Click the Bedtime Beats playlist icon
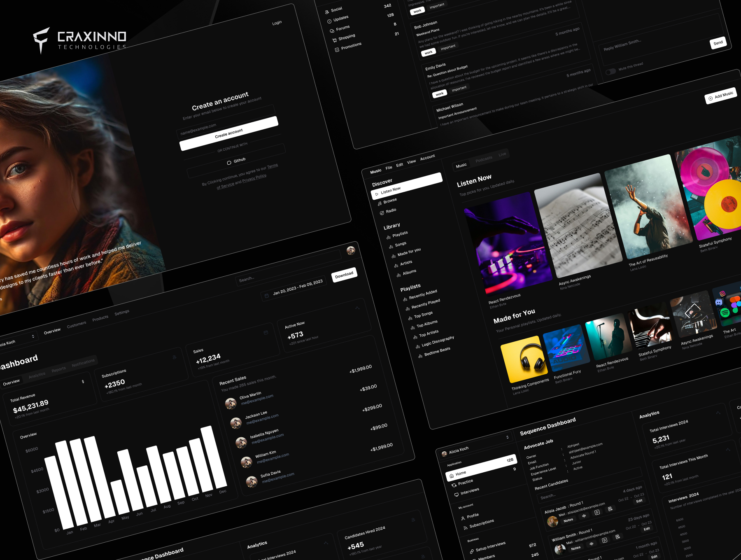This screenshot has height=560, width=741. (420, 356)
